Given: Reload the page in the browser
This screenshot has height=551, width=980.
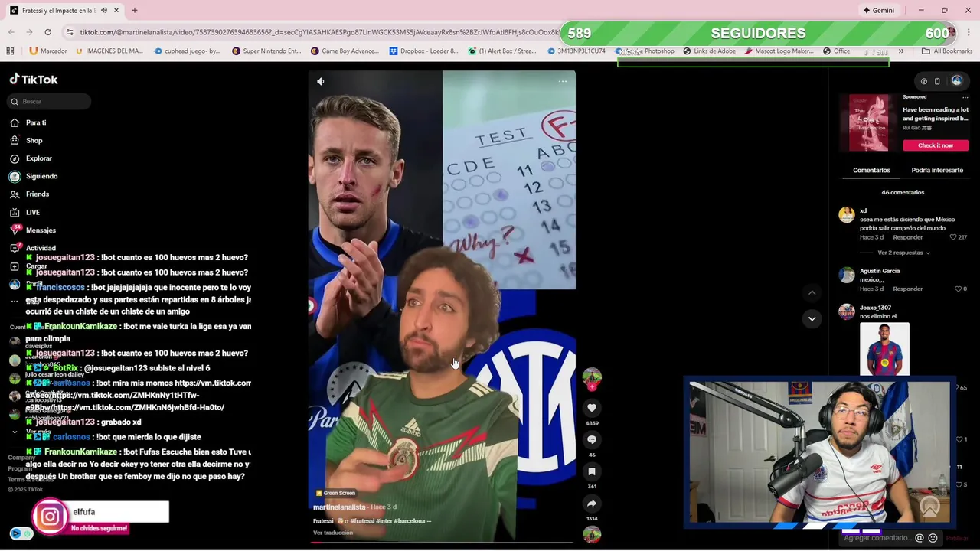Looking at the screenshot, I should (47, 32).
